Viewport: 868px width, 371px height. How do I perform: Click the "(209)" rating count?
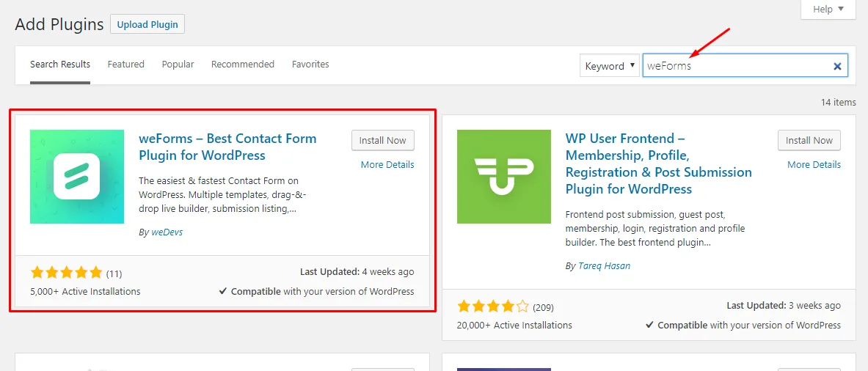click(x=543, y=307)
